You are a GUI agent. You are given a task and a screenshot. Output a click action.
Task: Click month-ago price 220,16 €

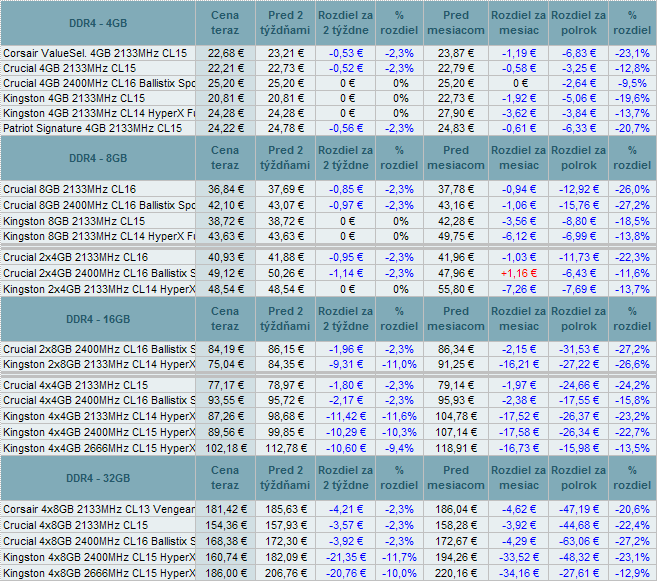point(456,573)
